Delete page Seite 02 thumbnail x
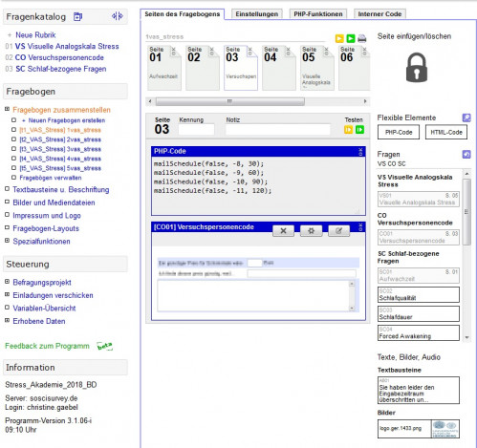 tap(211, 49)
